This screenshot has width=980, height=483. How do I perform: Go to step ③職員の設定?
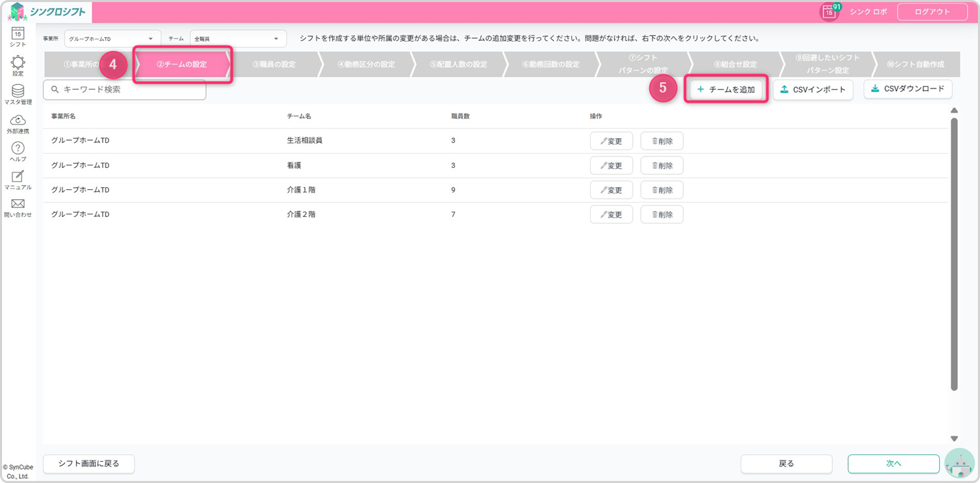click(x=274, y=65)
